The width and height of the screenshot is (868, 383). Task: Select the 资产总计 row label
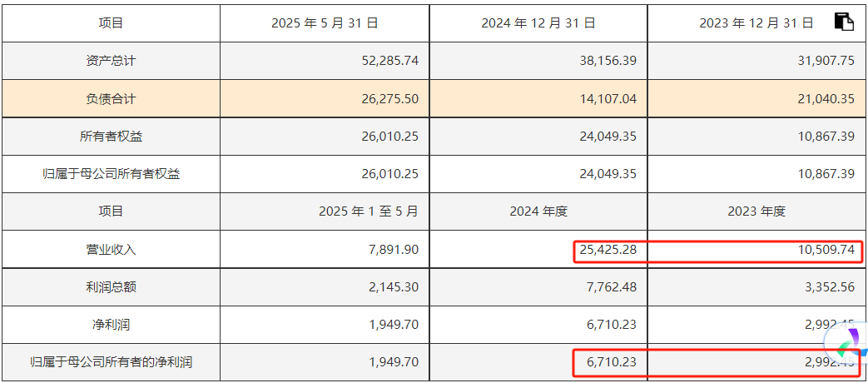[x=111, y=61]
